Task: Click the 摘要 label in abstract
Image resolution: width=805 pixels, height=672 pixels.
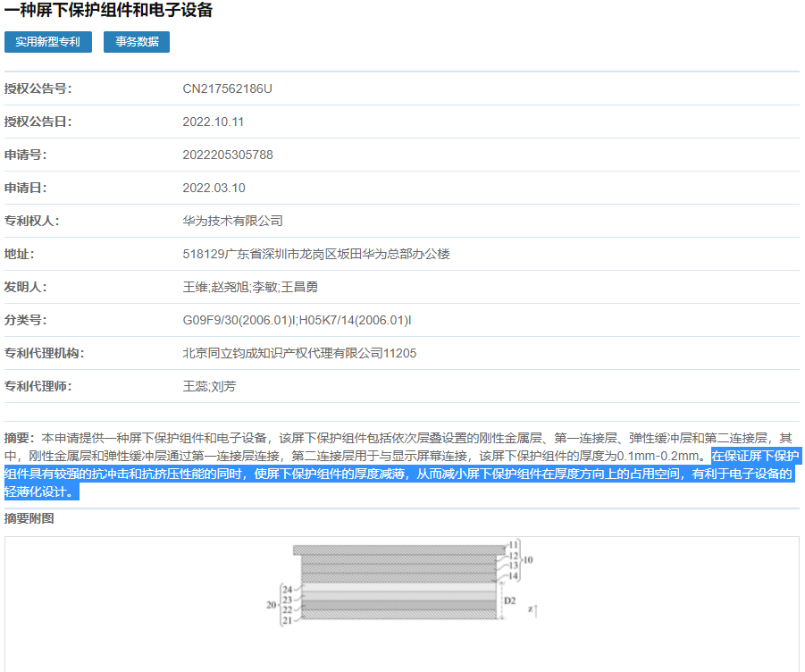Action: coord(18,438)
